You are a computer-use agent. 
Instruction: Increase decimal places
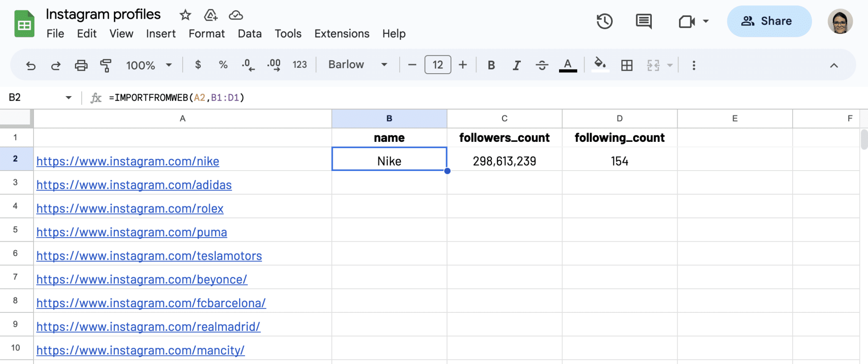[x=274, y=65]
